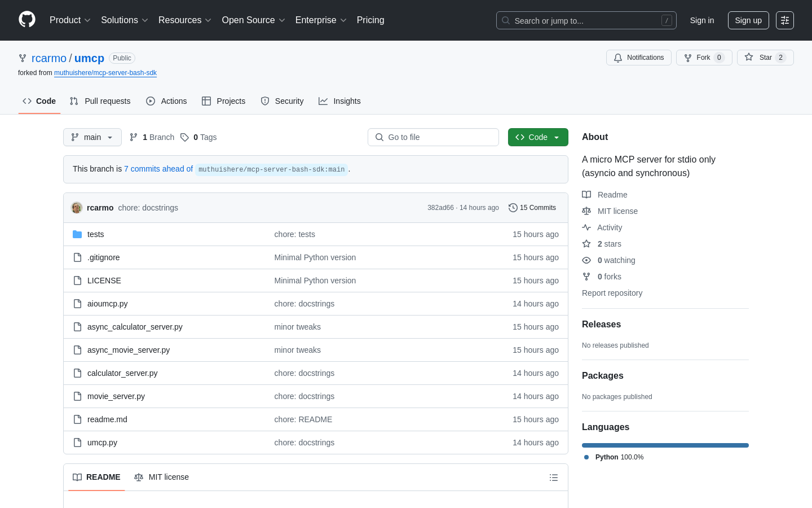The width and height of the screenshot is (812, 508).
Task: Open chore: tests commit message
Action: (x=295, y=234)
